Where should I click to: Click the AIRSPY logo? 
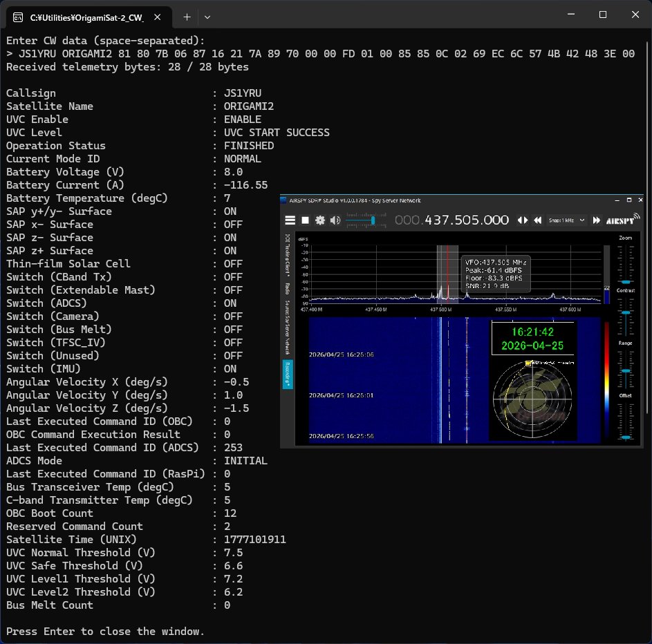[622, 219]
